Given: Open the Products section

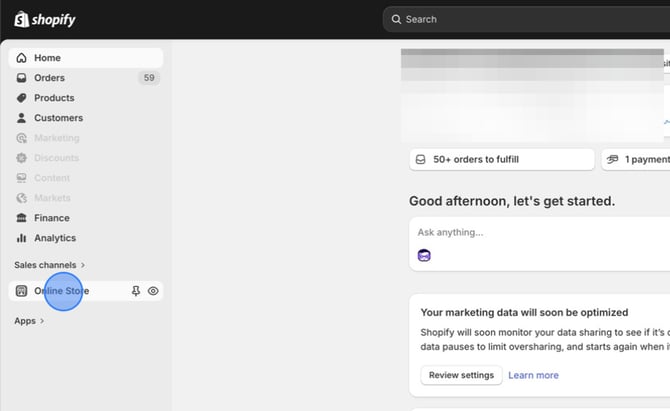Looking at the screenshot, I should tap(85, 98).
